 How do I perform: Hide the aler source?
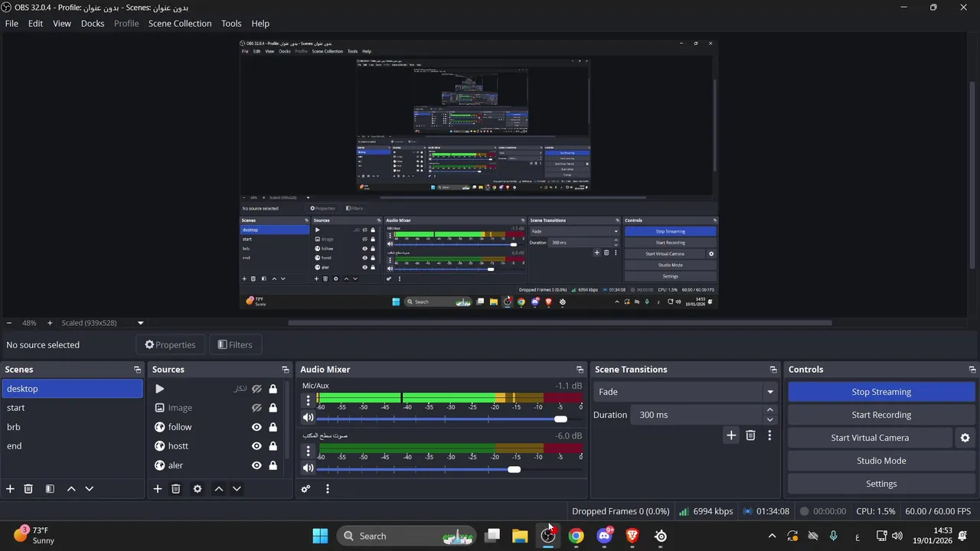(256, 465)
